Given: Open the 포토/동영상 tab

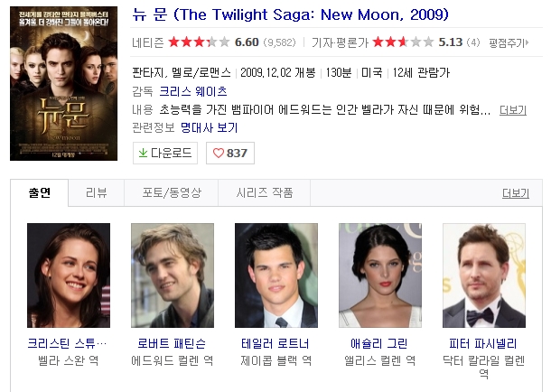Looking at the screenshot, I should coord(172,193).
